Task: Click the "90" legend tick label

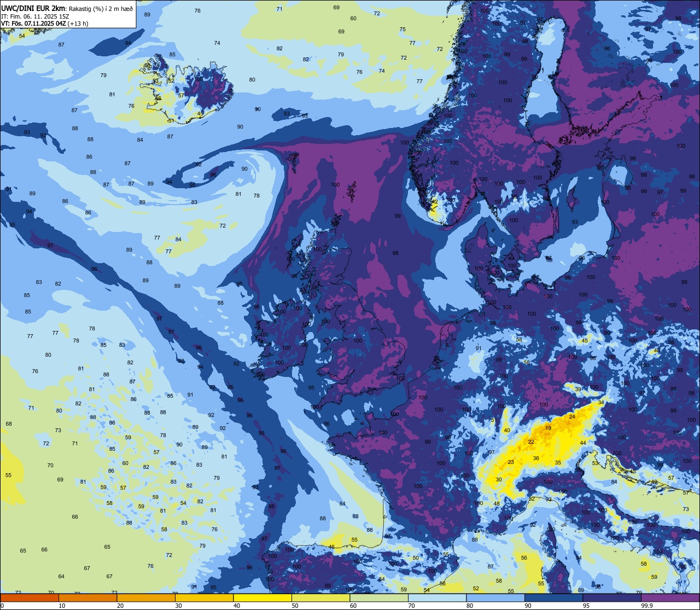Action: (x=528, y=606)
